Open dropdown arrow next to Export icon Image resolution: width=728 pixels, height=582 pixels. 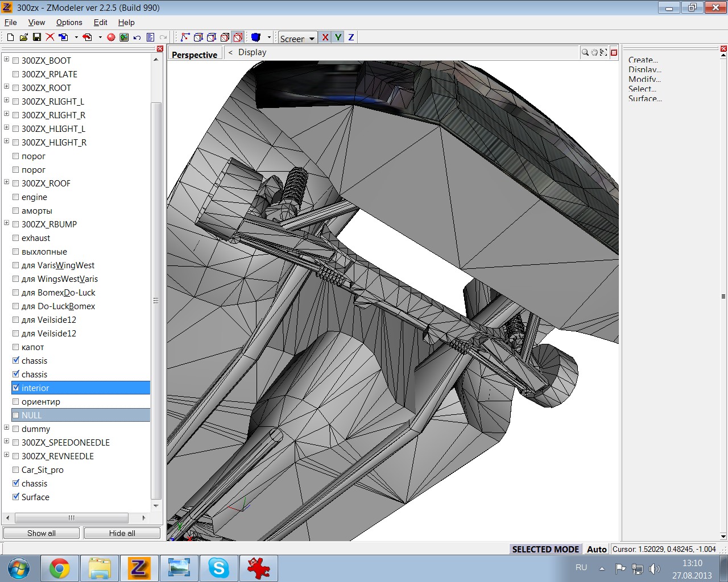pos(100,37)
